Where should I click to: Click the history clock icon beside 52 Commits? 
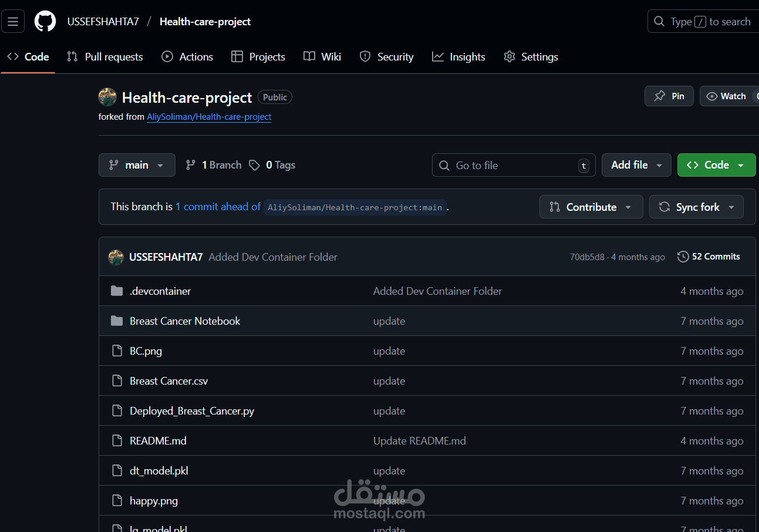click(683, 257)
